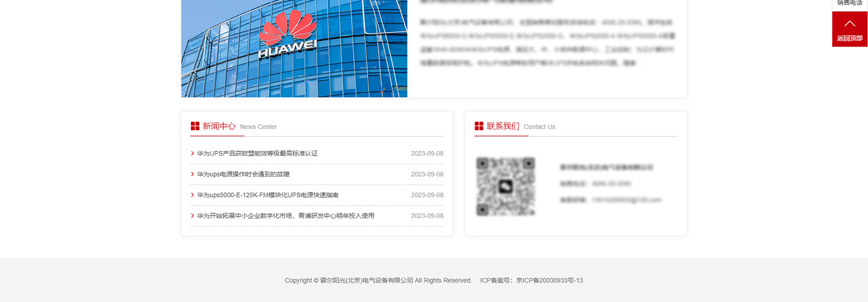Click the Huawei building image
This screenshot has height=302, width=868.
click(294, 48)
